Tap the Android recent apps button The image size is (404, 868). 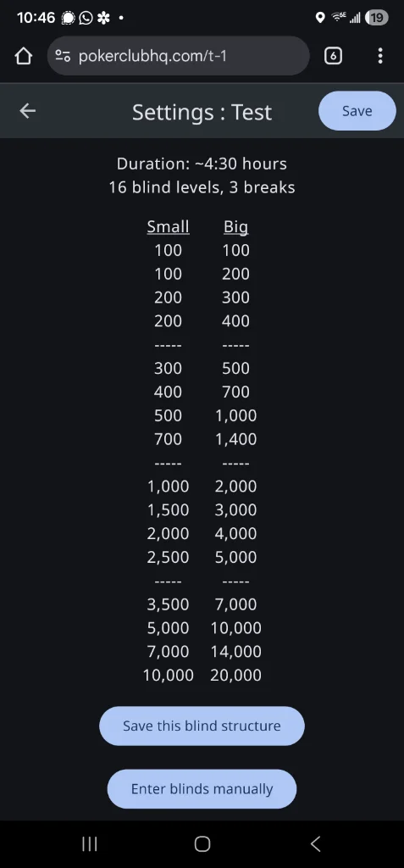pyautogui.click(x=90, y=843)
